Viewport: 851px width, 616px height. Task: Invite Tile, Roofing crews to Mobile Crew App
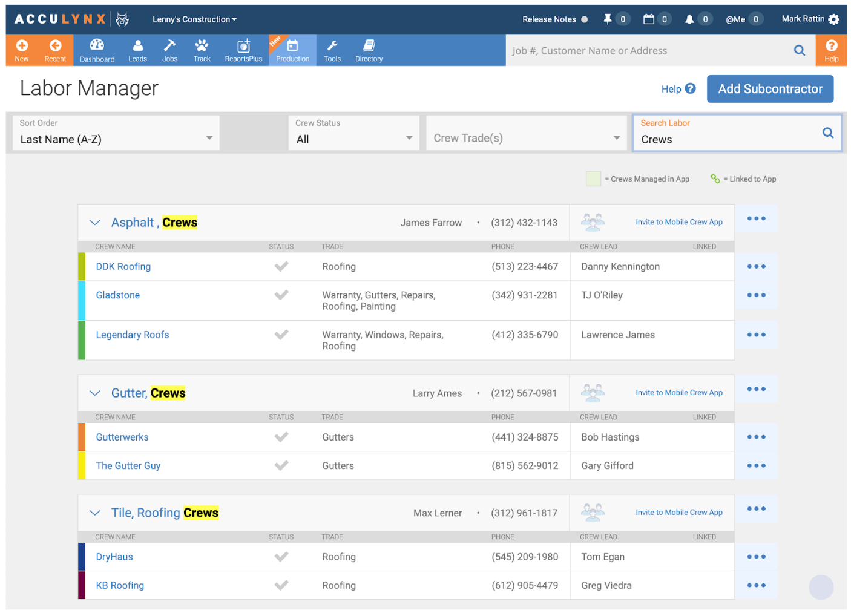tap(679, 513)
